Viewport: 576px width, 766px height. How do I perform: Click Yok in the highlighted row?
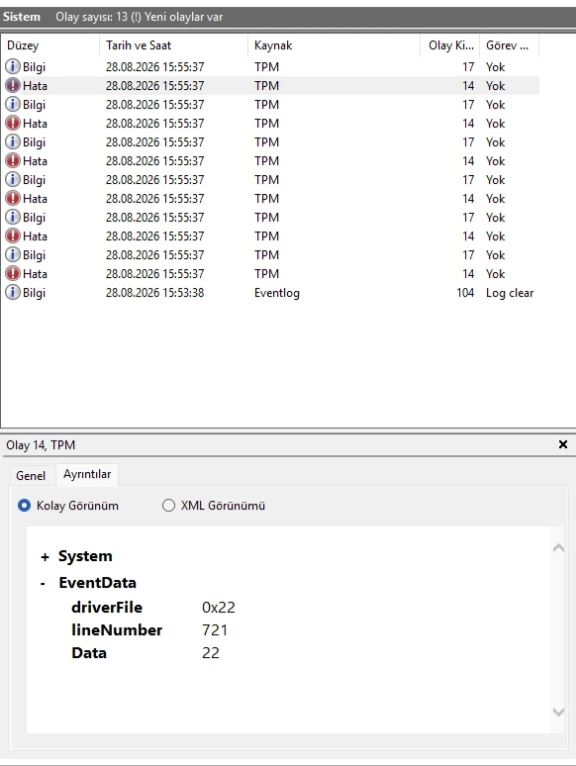pos(495,85)
